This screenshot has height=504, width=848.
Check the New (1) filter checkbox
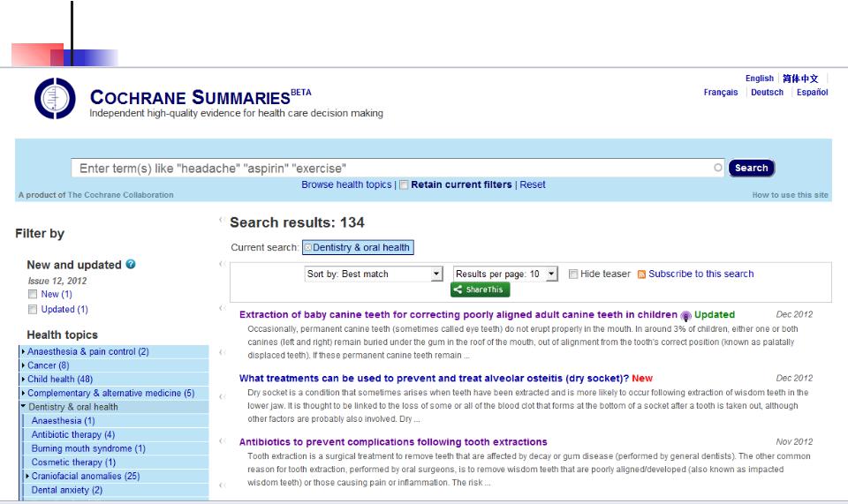point(33,295)
